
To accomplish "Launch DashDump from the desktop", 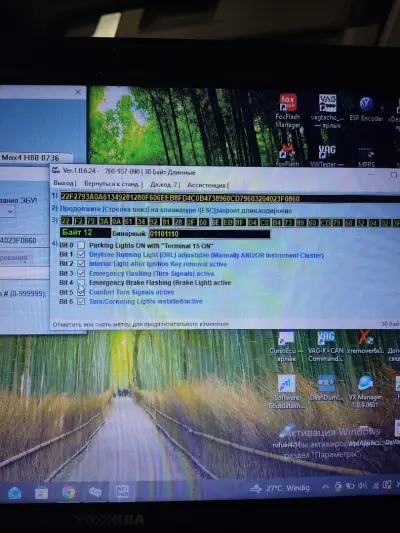I will coord(326,388).
